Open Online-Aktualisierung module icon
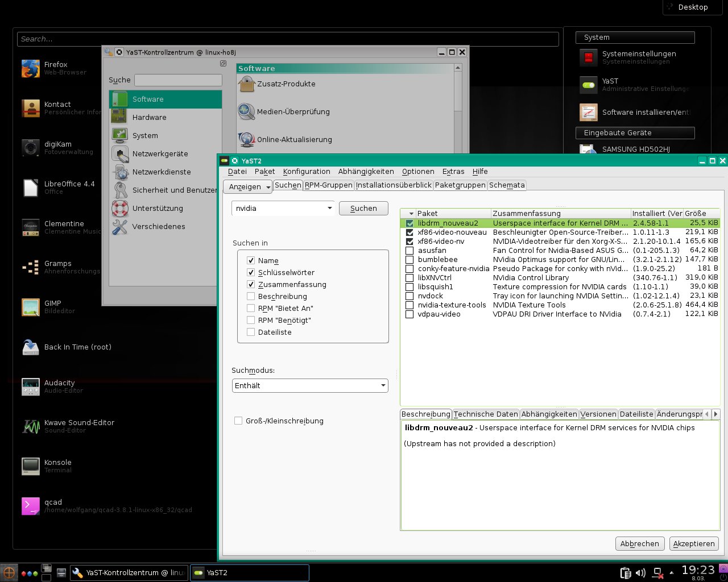Screen dimensions: 728x582 [247, 139]
